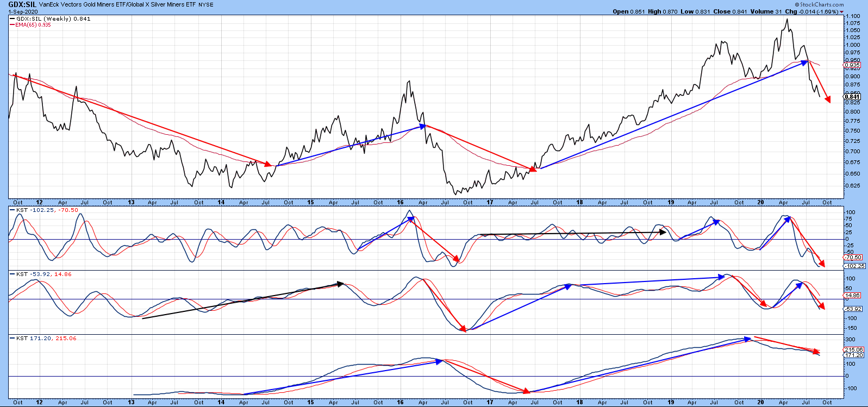Click the 0.750 label on the price axis
Image resolution: width=868 pixels, height=407 pixels.
(x=853, y=131)
